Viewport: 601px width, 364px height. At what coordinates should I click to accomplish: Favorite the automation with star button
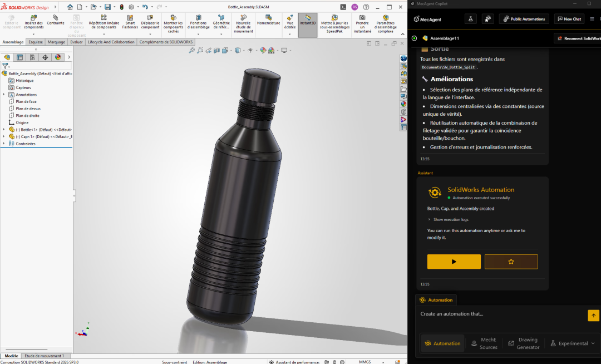coord(511,262)
